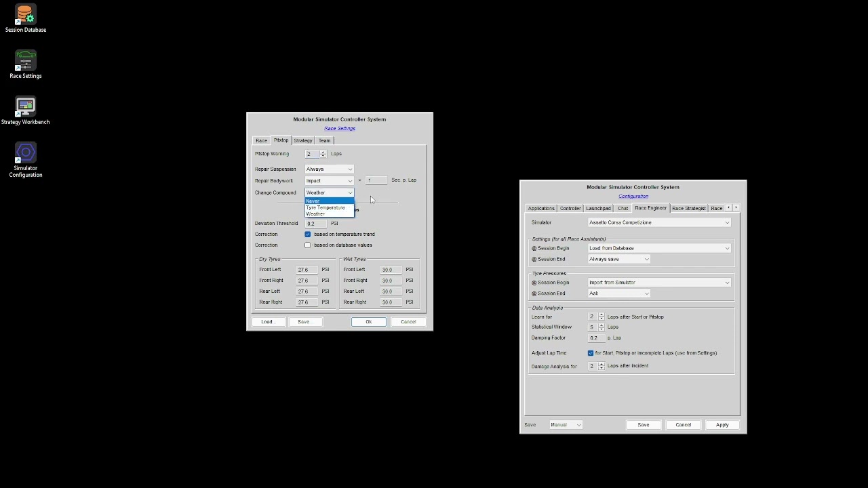Switch to the Chat tab in Configuration
This screenshot has height=488, width=868.
[623, 208]
